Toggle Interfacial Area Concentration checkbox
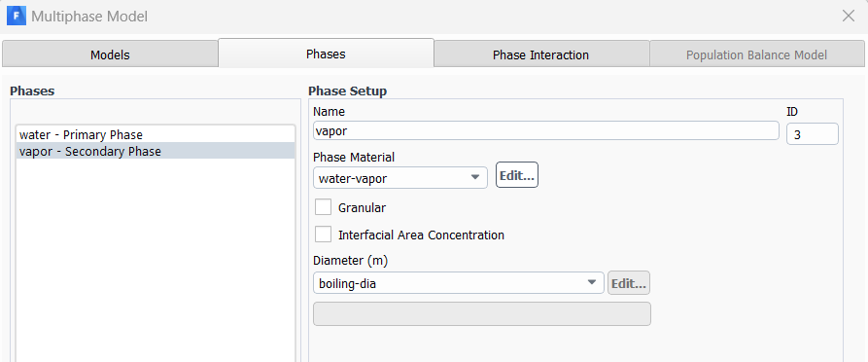The height and width of the screenshot is (362, 868). point(323,235)
